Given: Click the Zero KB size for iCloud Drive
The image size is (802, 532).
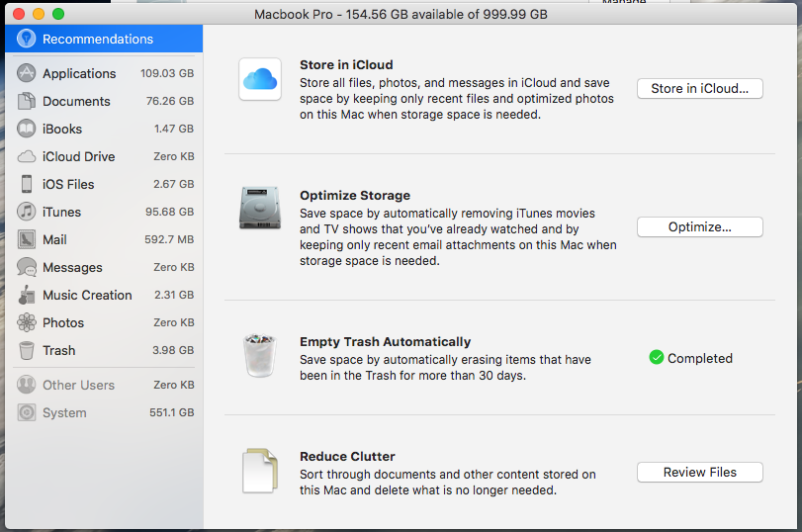Looking at the screenshot, I should click(174, 156).
